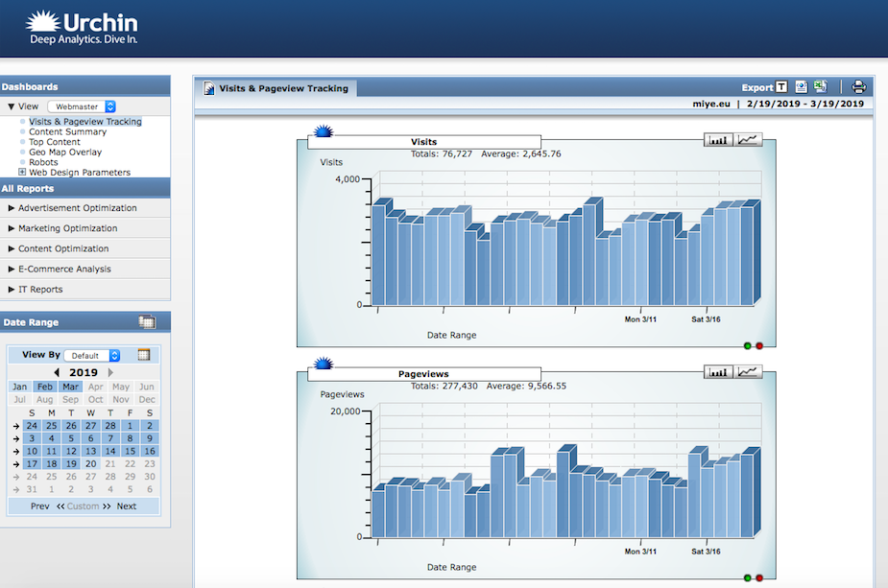The image size is (888, 588).
Task: Click the miye.eu profile name
Action: tap(711, 105)
